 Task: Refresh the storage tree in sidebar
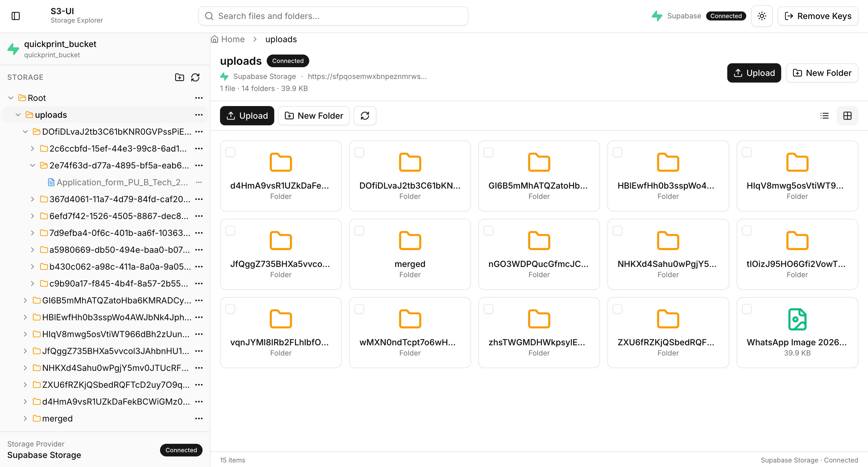tap(195, 77)
